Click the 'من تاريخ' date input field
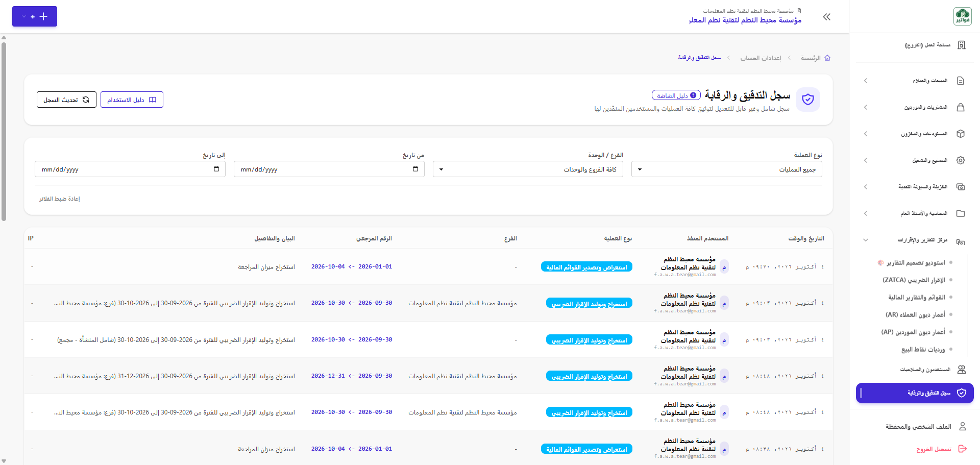This screenshot has width=980, height=465. coord(329,169)
